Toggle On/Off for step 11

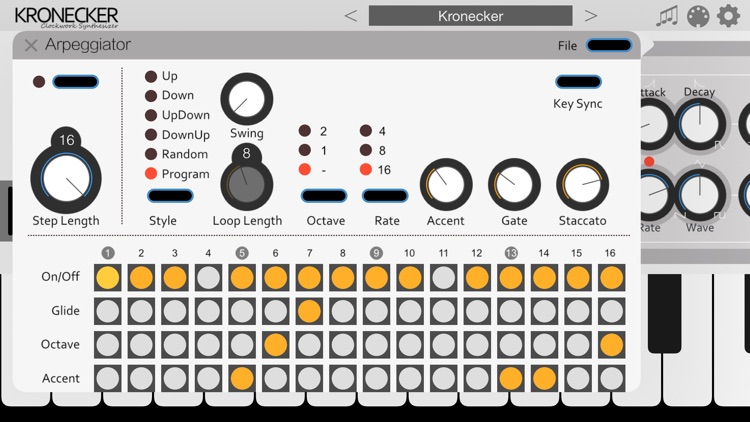tap(443, 278)
